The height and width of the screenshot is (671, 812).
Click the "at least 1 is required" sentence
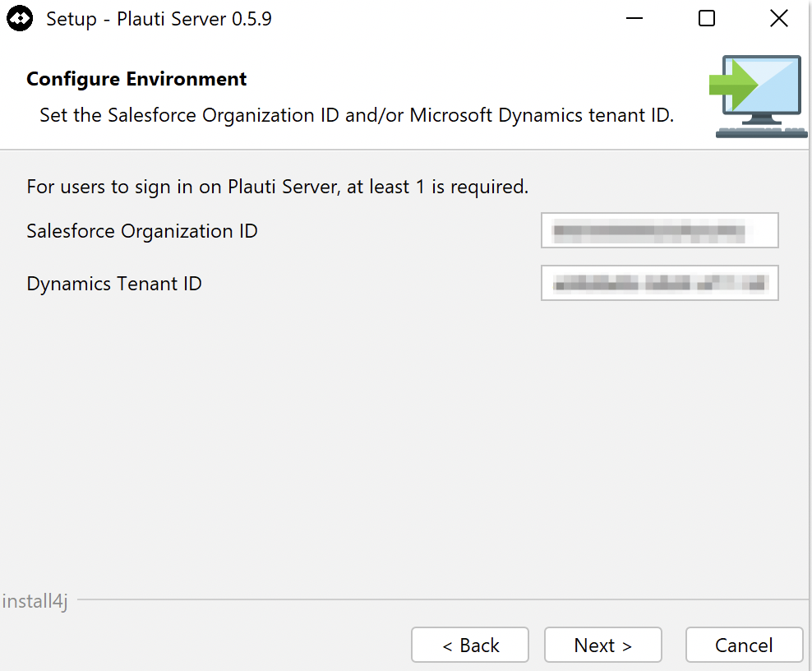[x=278, y=187]
